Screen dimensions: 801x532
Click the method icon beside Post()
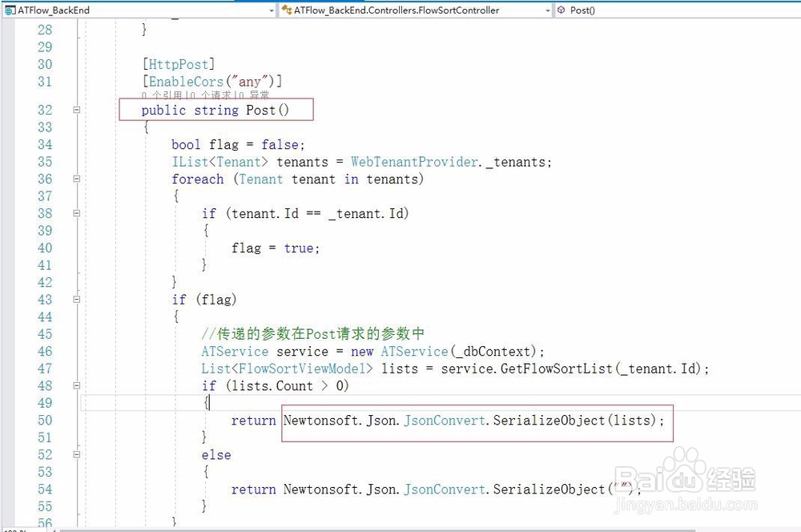[x=561, y=10]
